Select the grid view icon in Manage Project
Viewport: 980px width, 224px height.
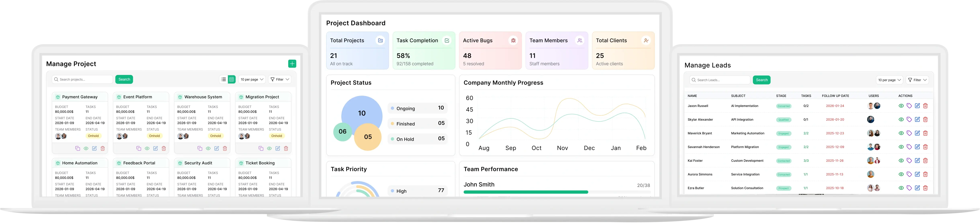[231, 79]
